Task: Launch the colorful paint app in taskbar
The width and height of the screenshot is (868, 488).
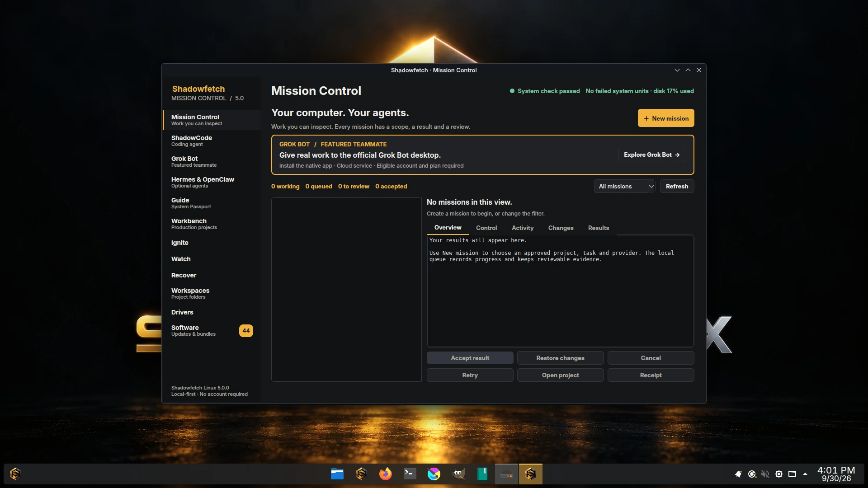Action: pos(434,474)
